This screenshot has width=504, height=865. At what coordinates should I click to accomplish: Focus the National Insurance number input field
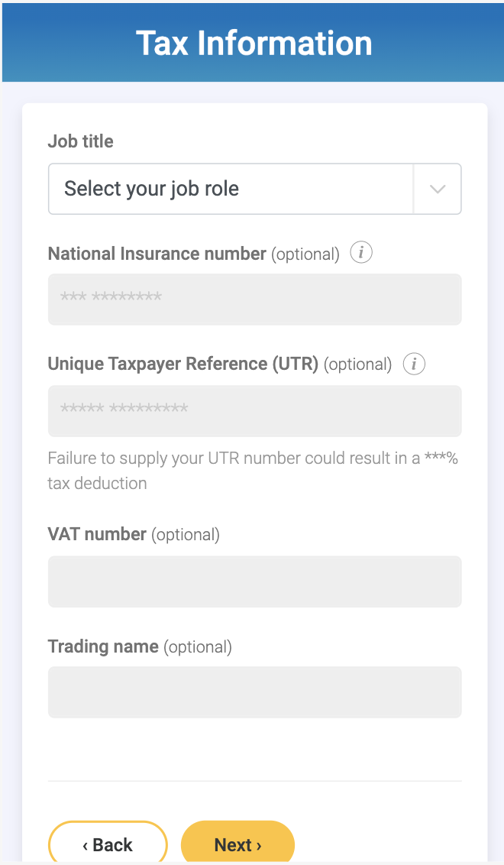(254, 299)
